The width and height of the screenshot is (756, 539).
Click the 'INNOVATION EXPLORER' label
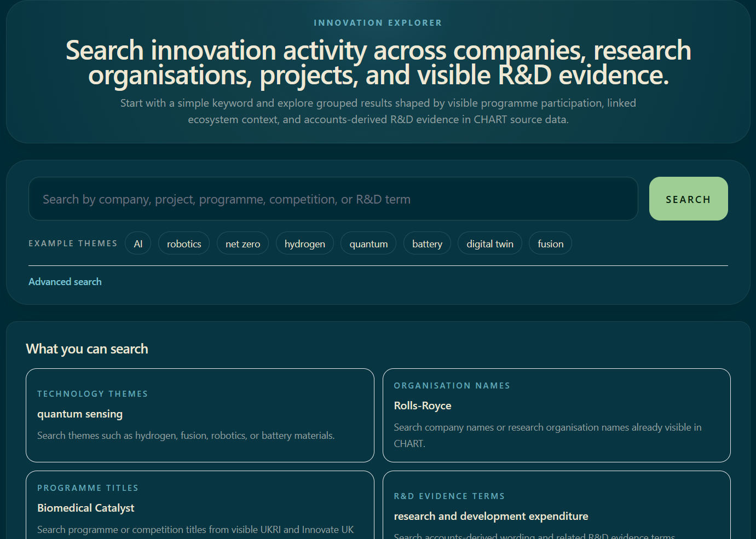378,23
